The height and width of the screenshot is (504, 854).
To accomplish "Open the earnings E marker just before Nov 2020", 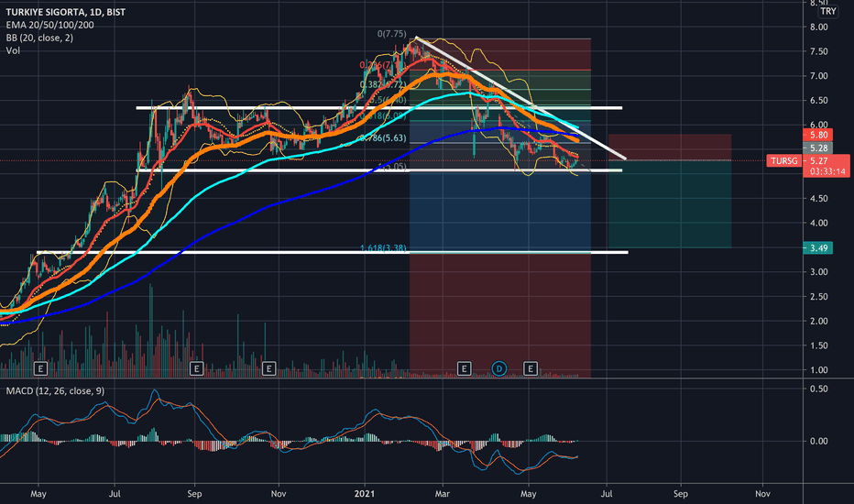I will [268, 369].
